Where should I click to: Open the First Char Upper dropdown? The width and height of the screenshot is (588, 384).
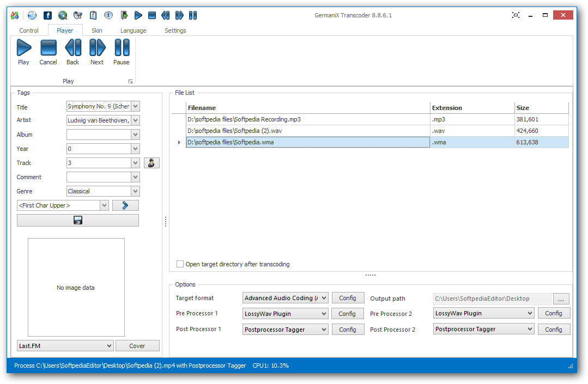104,205
